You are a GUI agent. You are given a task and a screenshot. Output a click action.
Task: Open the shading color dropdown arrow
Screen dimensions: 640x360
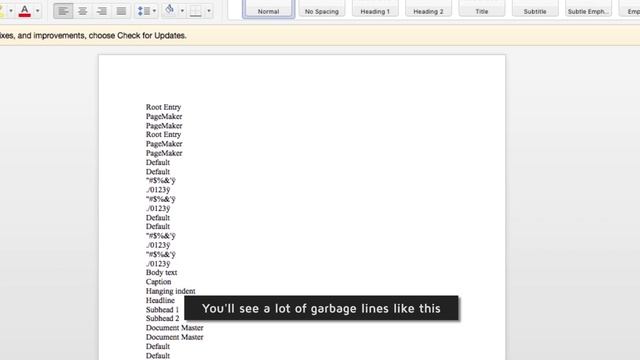pyautogui.click(x=182, y=11)
